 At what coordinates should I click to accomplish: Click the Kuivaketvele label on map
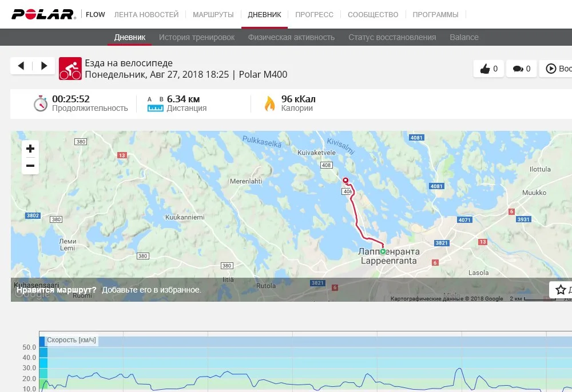[x=317, y=153]
